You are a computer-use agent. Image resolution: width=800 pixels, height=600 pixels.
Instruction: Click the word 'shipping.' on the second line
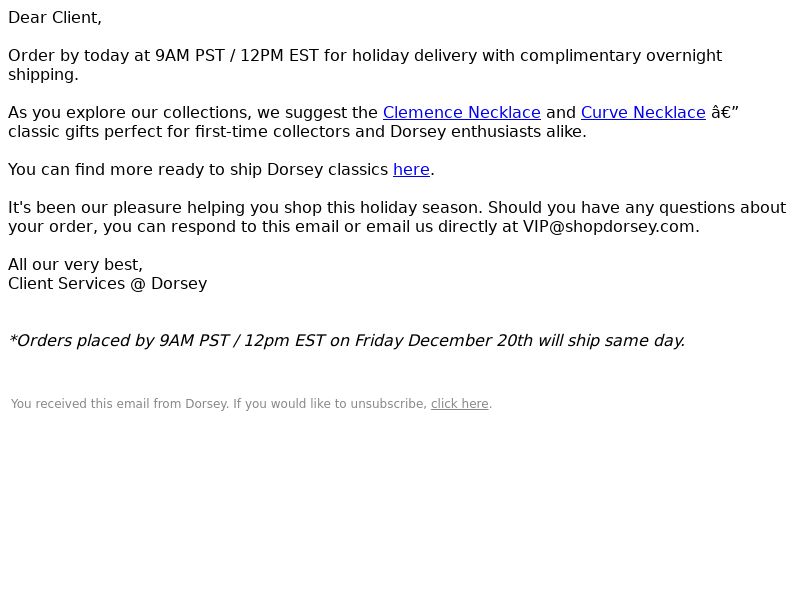(x=43, y=74)
